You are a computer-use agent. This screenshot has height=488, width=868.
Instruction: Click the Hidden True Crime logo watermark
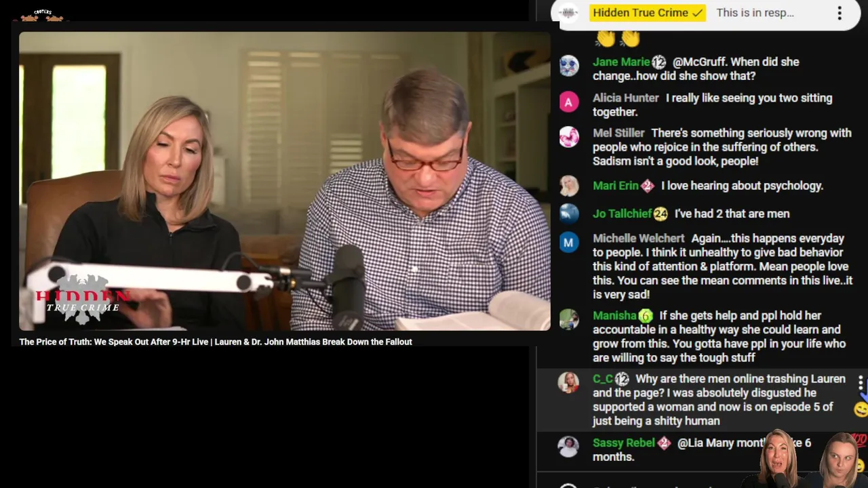[83, 298]
